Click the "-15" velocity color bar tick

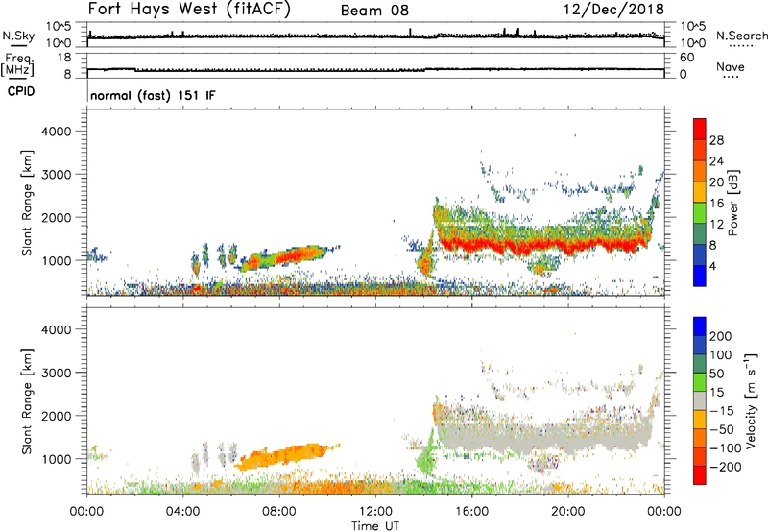(722, 410)
